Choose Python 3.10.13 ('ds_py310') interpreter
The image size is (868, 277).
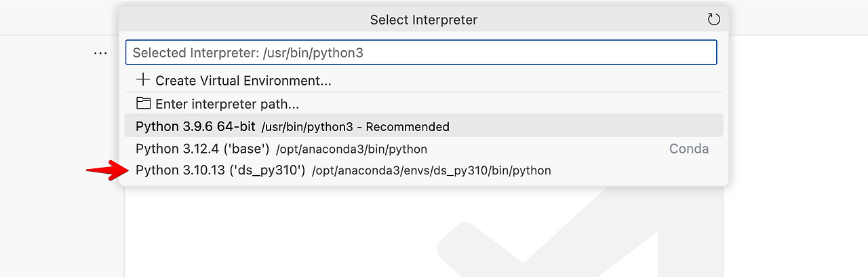coord(220,170)
